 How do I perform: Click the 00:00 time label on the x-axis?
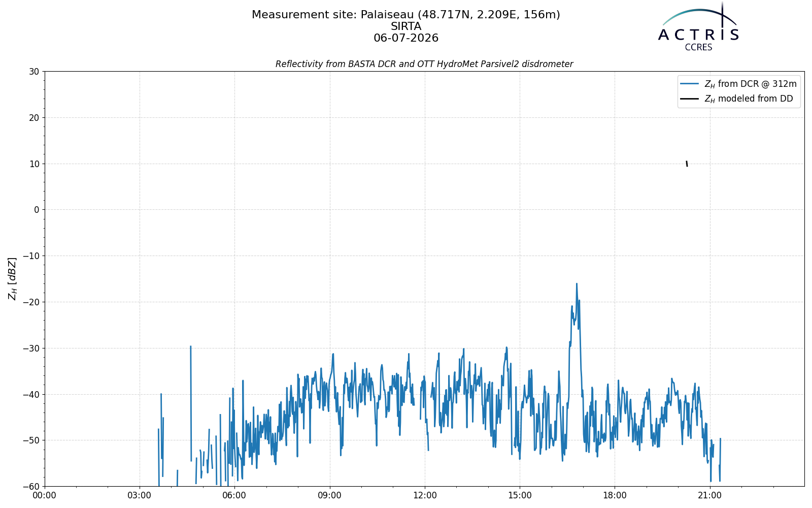45,495
